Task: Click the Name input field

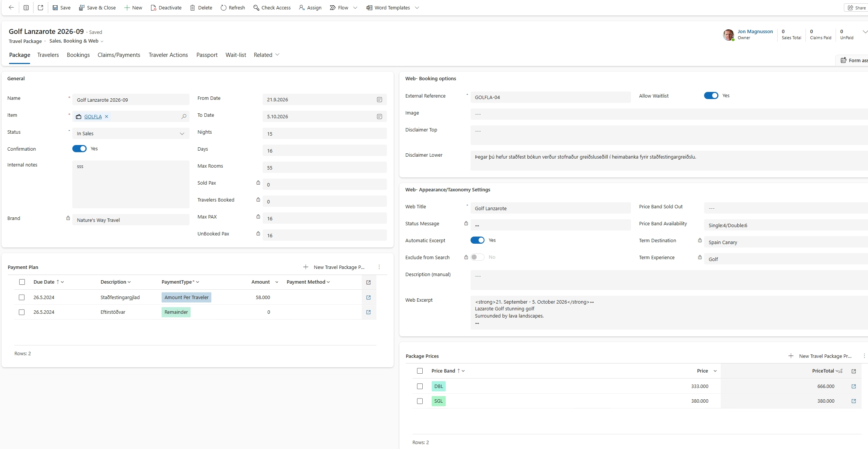Action: point(131,100)
